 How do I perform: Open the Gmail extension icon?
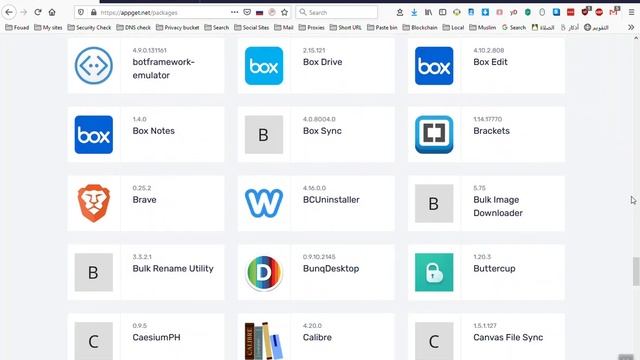(613, 12)
